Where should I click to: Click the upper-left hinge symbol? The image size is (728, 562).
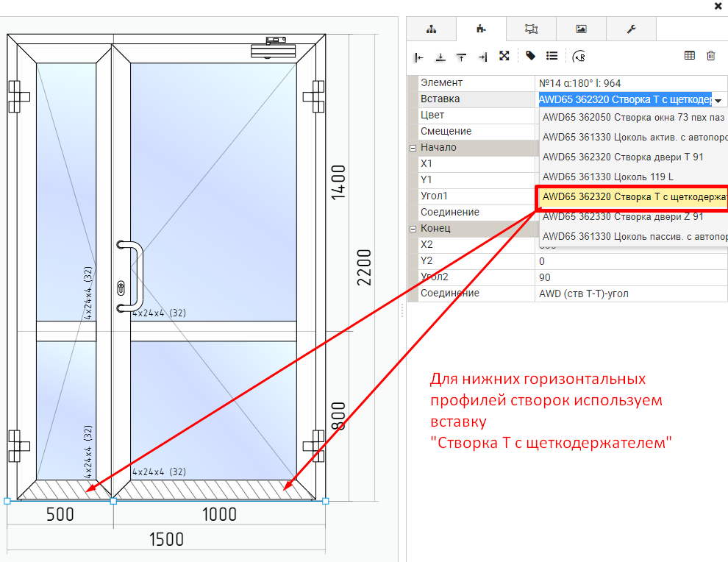[18, 96]
